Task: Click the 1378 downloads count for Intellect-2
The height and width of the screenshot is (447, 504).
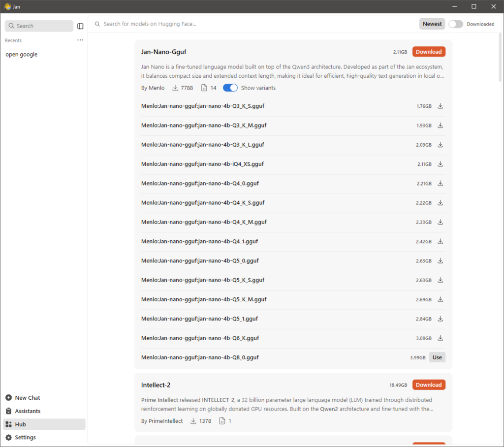Action: tap(205, 421)
